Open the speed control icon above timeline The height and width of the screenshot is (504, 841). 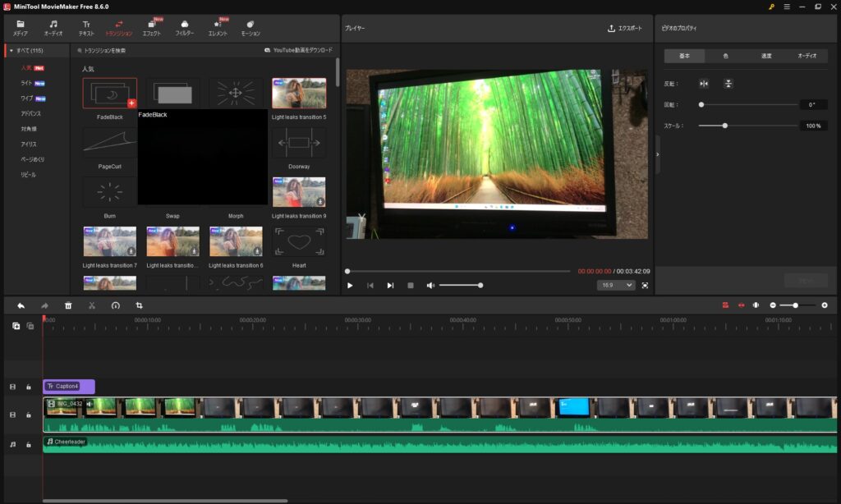tap(115, 305)
